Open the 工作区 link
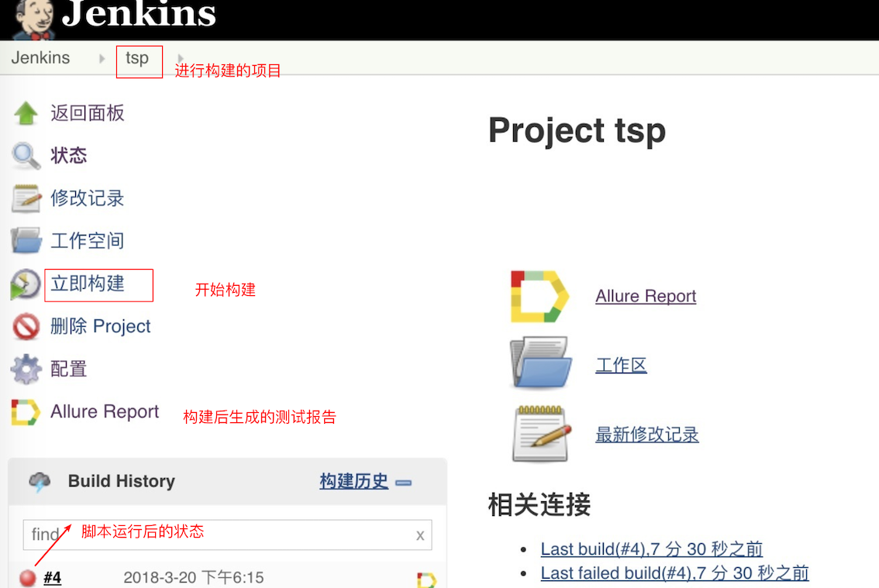 click(621, 365)
